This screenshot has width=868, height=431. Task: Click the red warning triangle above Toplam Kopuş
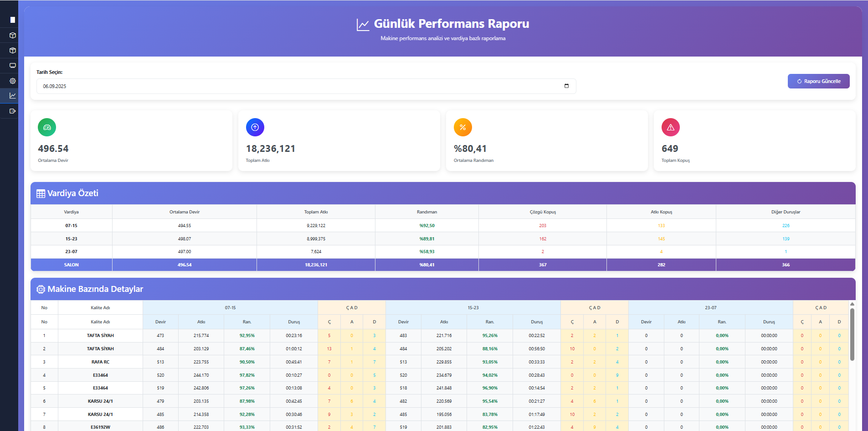(670, 127)
